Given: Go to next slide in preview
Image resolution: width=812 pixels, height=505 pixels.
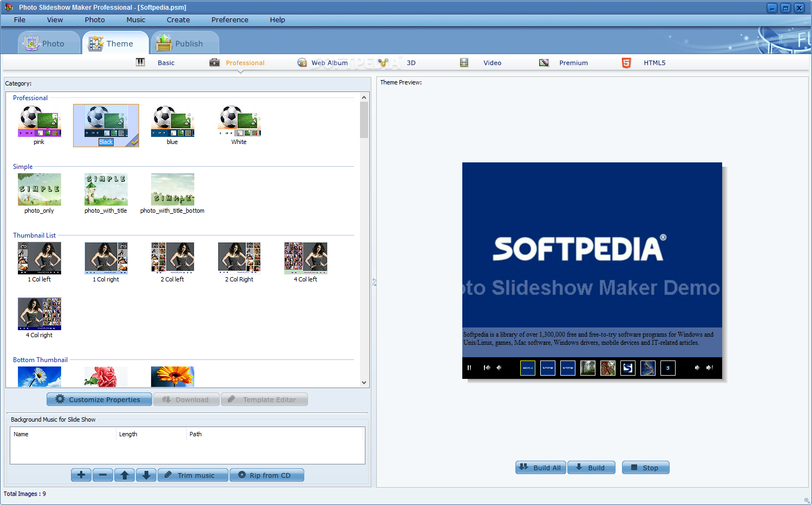Looking at the screenshot, I should tap(697, 368).
